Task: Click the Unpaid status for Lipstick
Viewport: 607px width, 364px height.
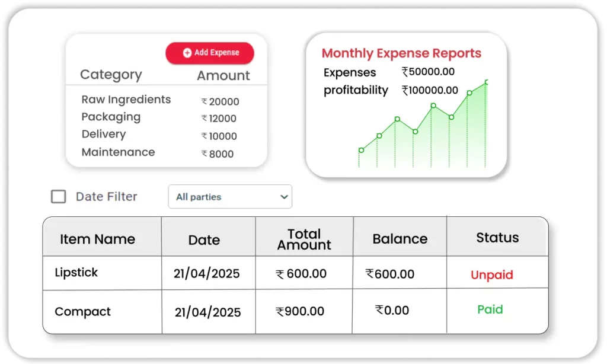Action: [491, 275]
